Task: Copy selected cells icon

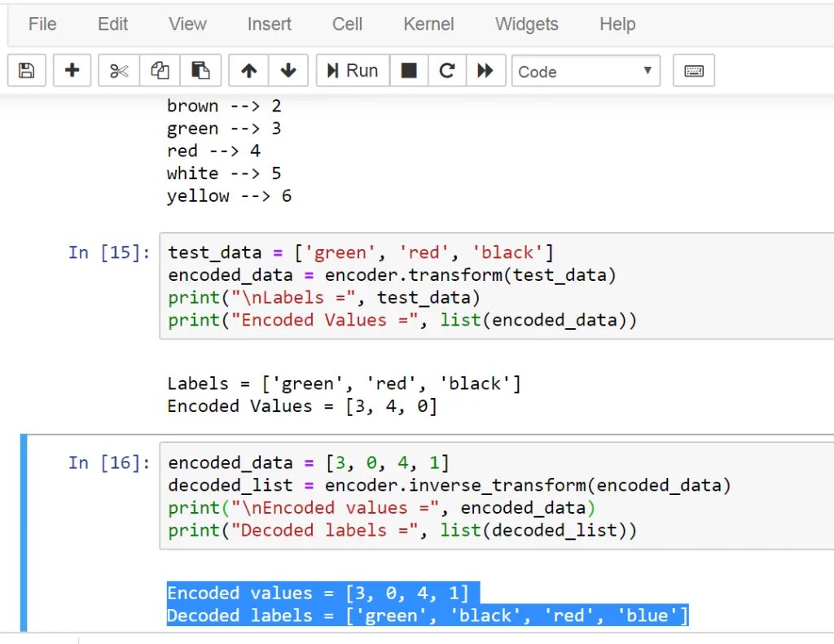Action: [x=160, y=70]
